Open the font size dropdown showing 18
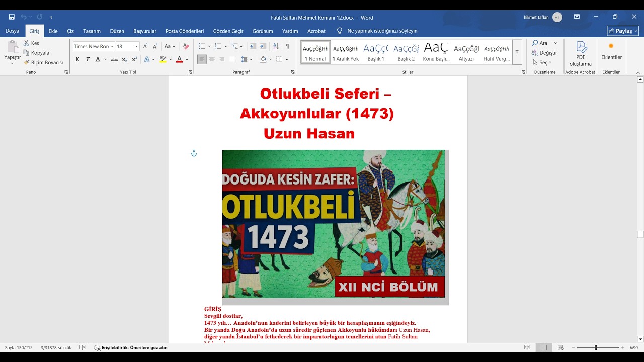The width and height of the screenshot is (644, 362). tap(136, 46)
